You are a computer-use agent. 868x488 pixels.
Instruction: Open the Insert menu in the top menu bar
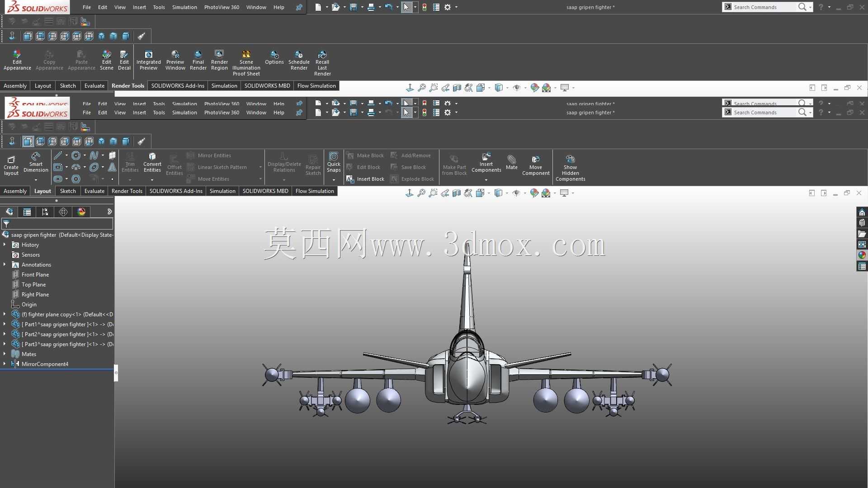click(x=139, y=7)
